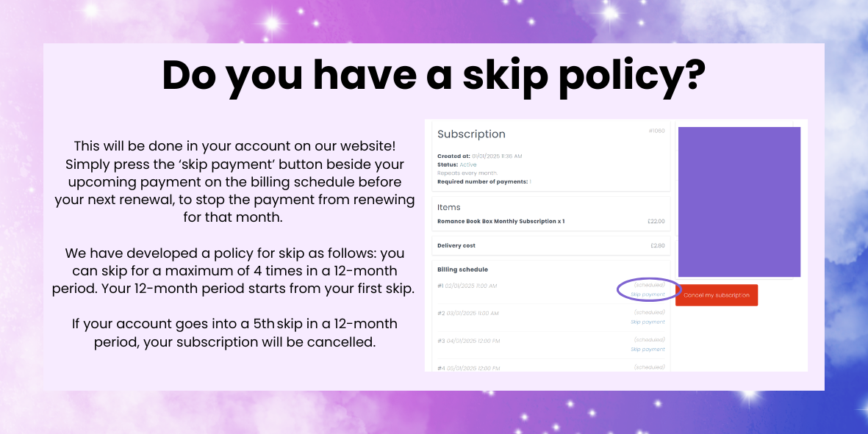
Task: Click the £22.00 item price
Action: pos(657,221)
